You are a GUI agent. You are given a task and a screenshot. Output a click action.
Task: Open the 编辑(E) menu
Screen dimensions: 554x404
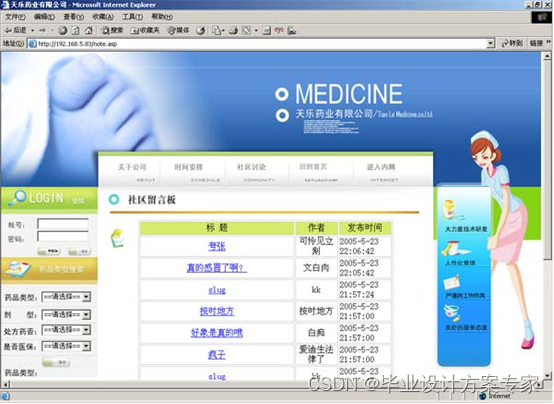pyautogui.click(x=45, y=17)
